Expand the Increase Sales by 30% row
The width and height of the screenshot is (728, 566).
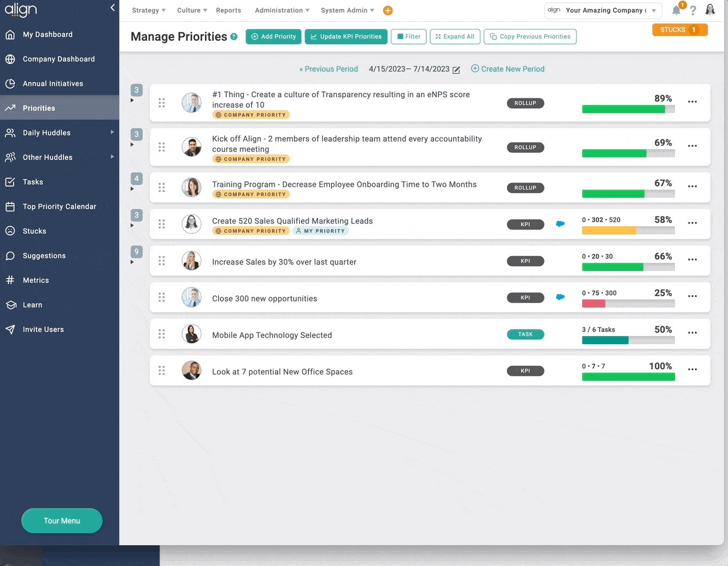(132, 262)
